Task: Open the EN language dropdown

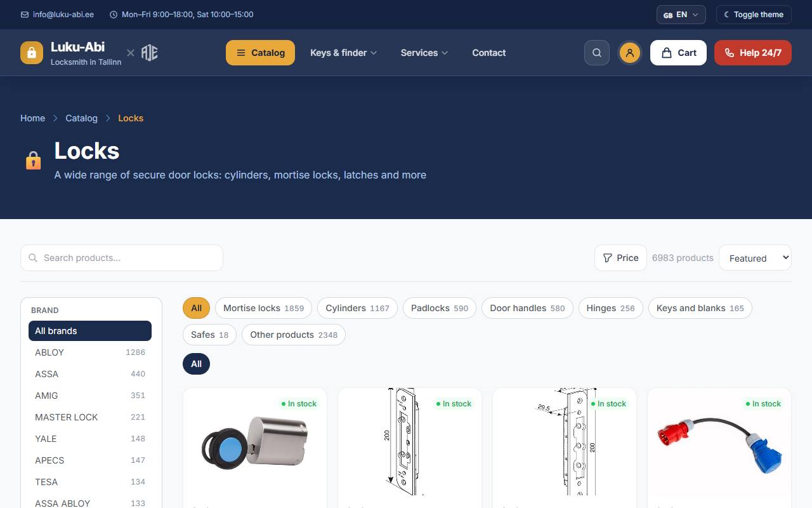Action: (681, 15)
